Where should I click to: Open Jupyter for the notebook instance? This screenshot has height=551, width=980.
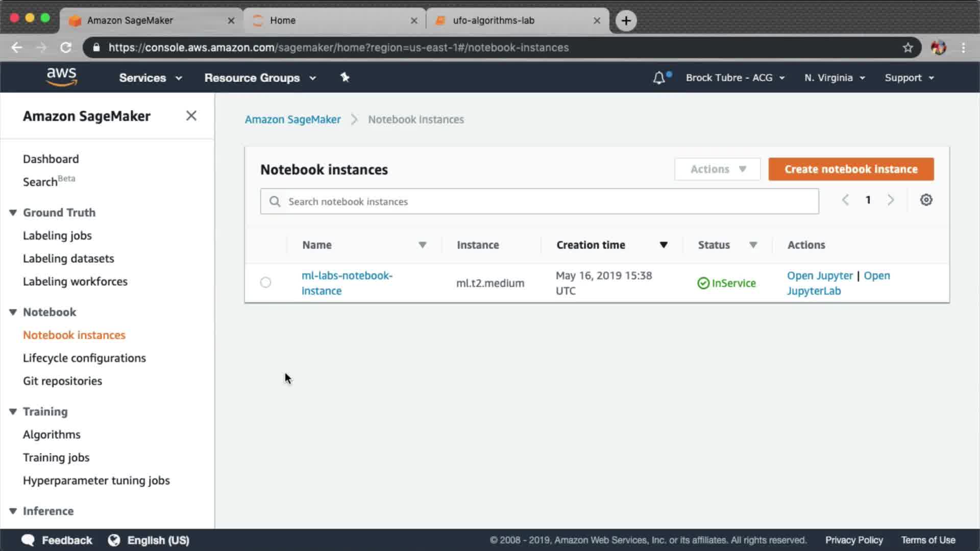click(819, 275)
